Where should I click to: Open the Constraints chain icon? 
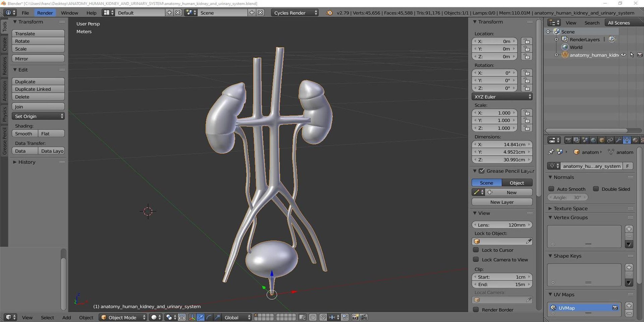pyautogui.click(x=610, y=140)
